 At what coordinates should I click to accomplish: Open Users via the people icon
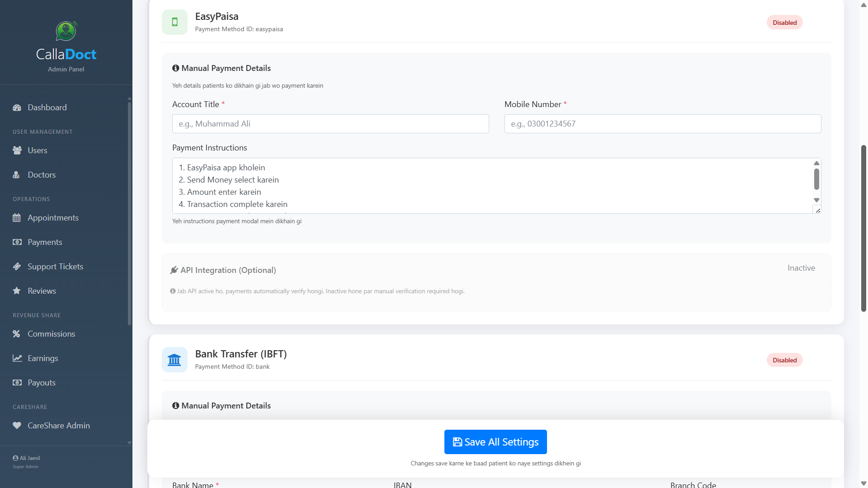coord(17,150)
